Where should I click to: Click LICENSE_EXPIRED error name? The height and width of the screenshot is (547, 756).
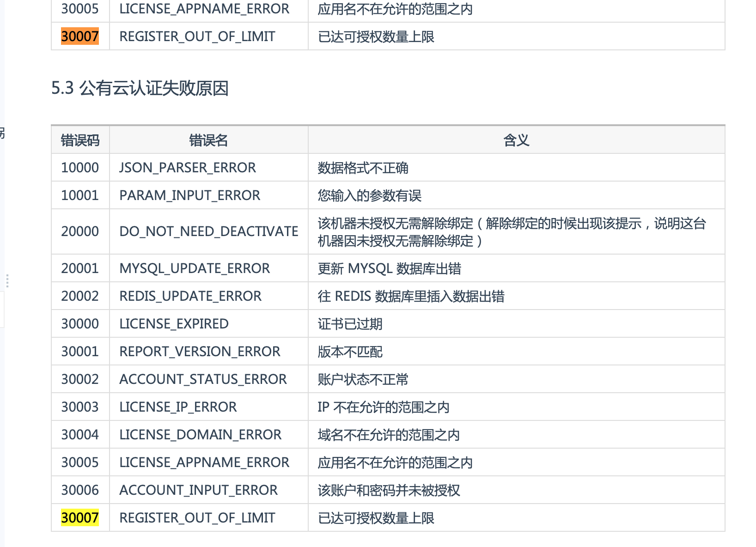click(174, 323)
